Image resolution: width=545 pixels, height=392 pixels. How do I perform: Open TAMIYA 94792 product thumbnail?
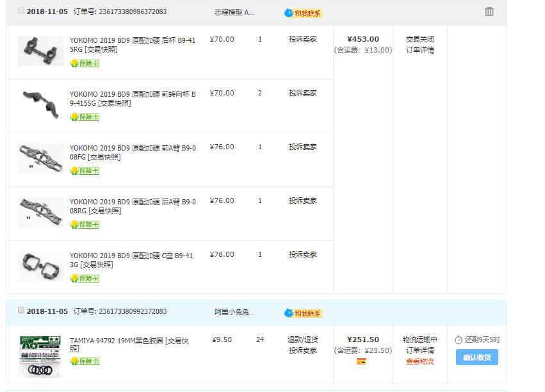coord(40,357)
